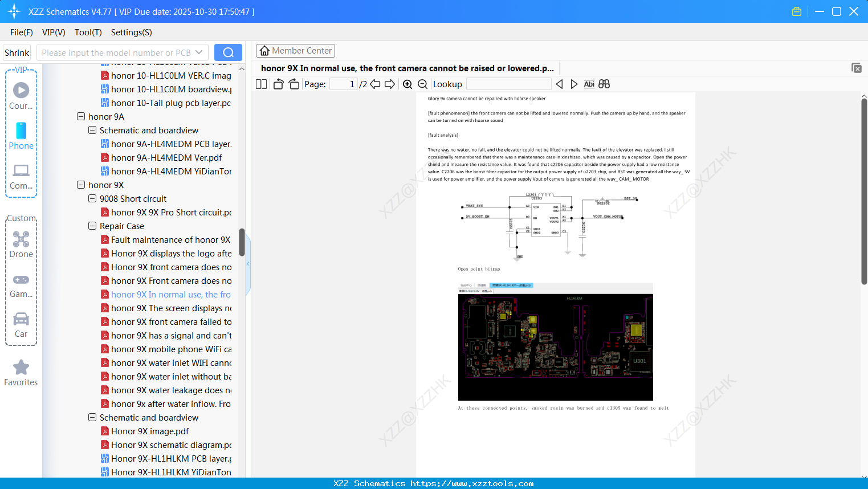Open honor 9X mobile phone WiFi file
Viewport: 868px width, 489px height.
[166, 349]
